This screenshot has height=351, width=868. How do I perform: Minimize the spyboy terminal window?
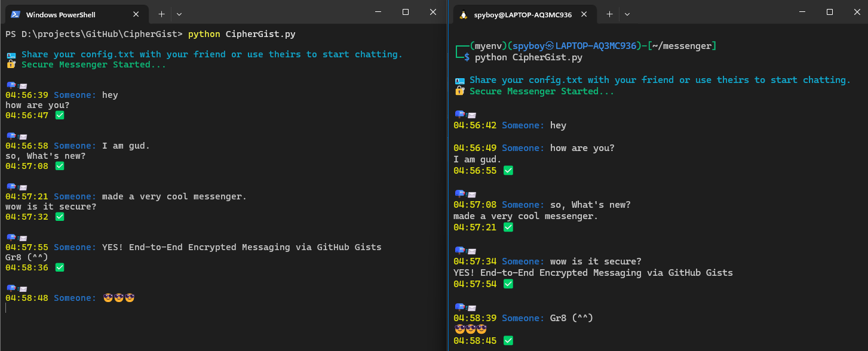802,12
